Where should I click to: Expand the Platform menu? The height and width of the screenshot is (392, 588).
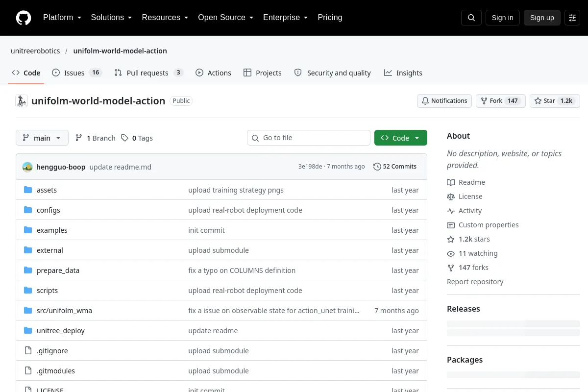[x=62, y=18]
